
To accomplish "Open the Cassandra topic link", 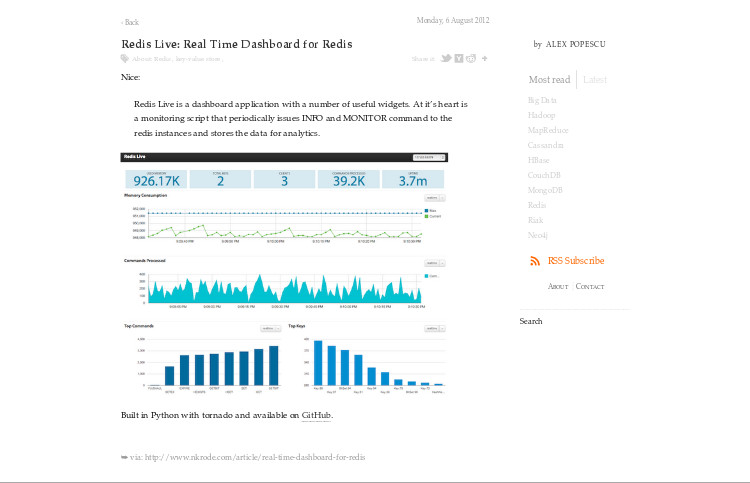I will pyautogui.click(x=546, y=145).
